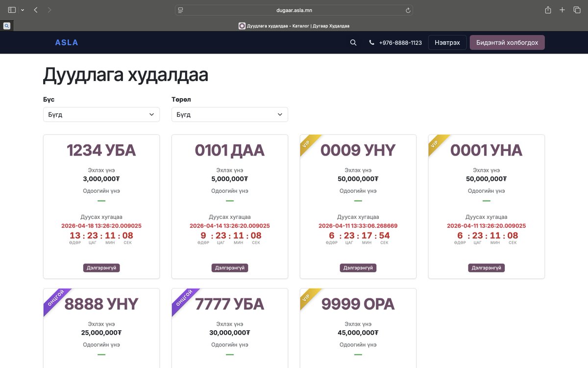Click the ОНЦГОЙ ribbon on 7777 УБА card
This screenshot has height=368, width=588.
(x=184, y=301)
